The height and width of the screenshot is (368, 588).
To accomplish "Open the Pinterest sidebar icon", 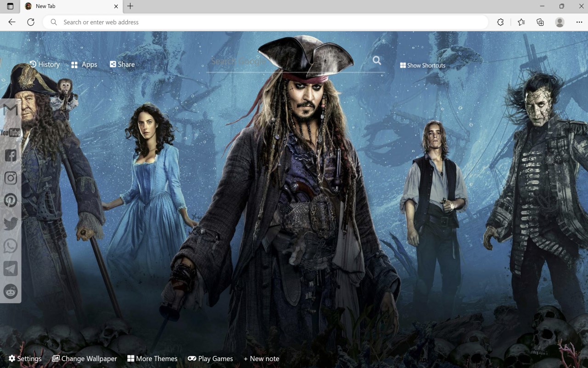I will point(11,200).
